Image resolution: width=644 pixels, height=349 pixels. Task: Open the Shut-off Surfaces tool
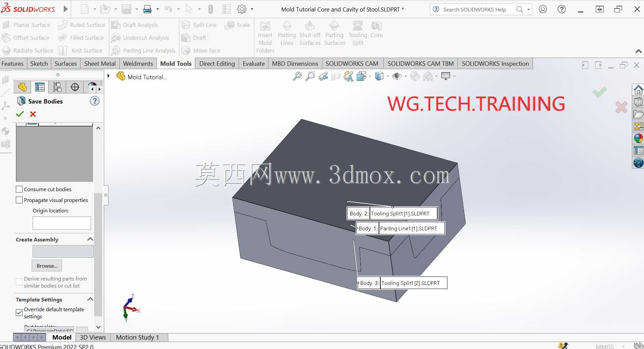(x=310, y=33)
